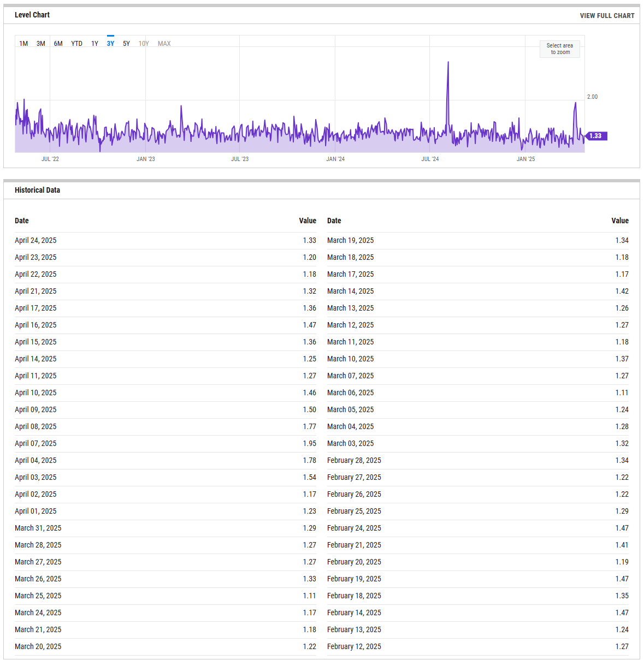Click the March 03, 2025 date

pos(351,444)
